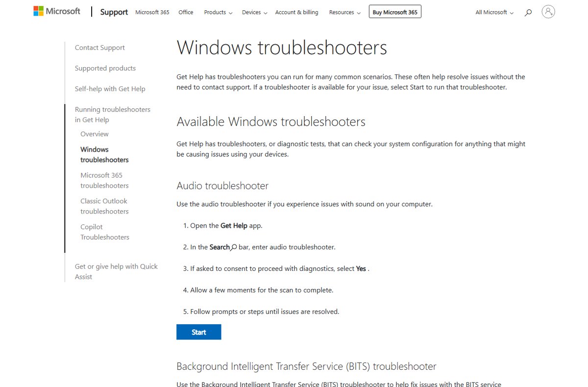Open Supported products sidebar link
The width and height of the screenshot is (588, 387).
(105, 68)
